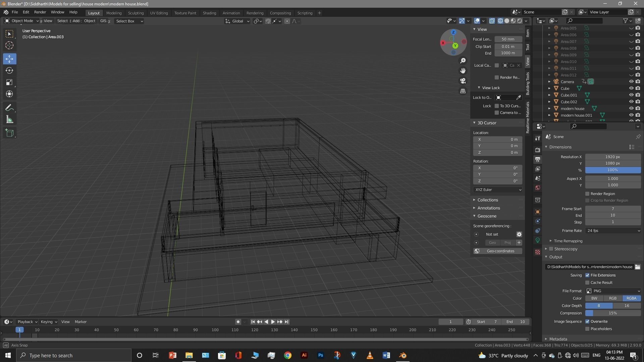Open the Global orientation dropdown
The height and width of the screenshot is (362, 644).
click(x=237, y=21)
